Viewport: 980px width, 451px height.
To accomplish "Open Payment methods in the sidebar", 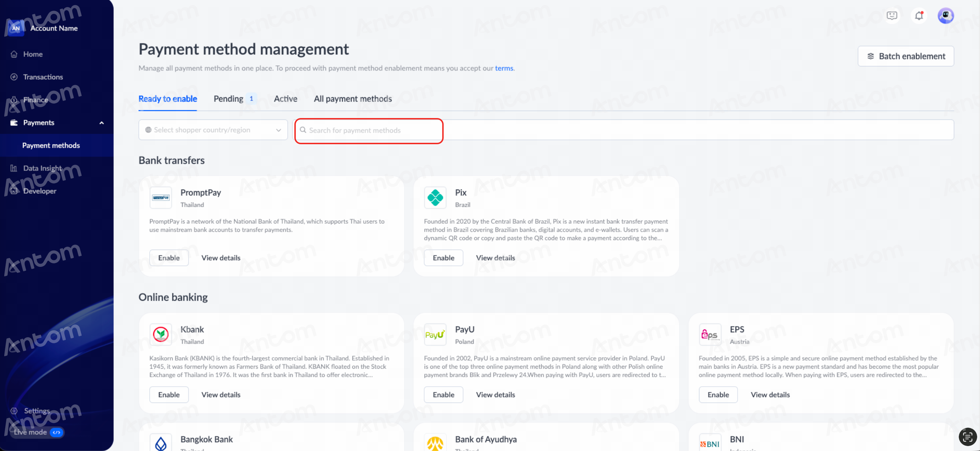I will pos(57,146).
